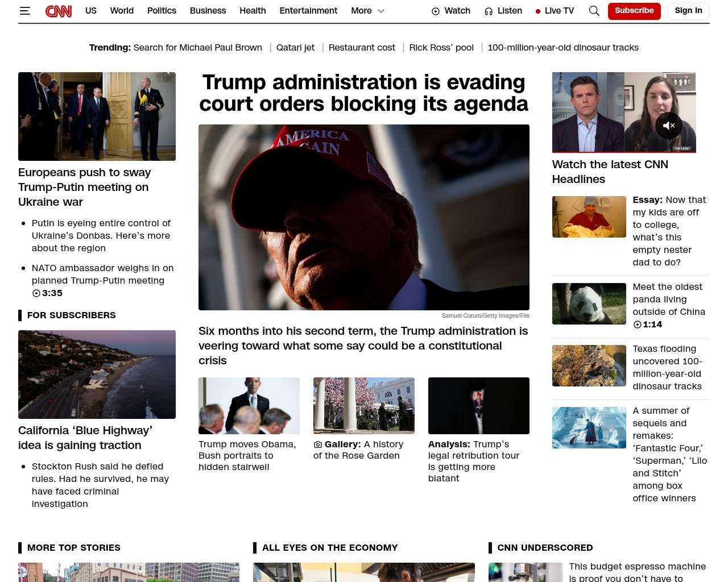Open Trump administration evading court orders headline

364,93
